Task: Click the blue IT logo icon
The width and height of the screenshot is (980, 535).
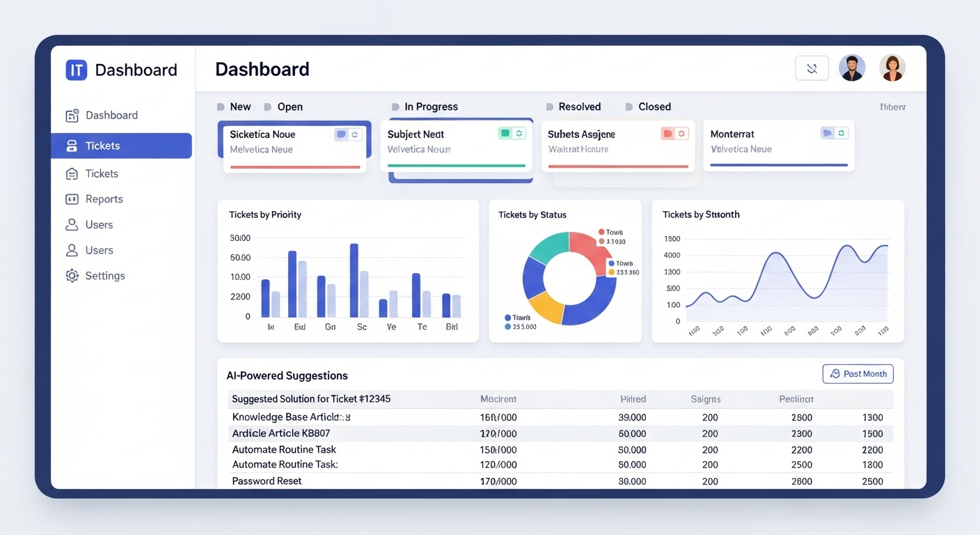Action: coord(77,70)
